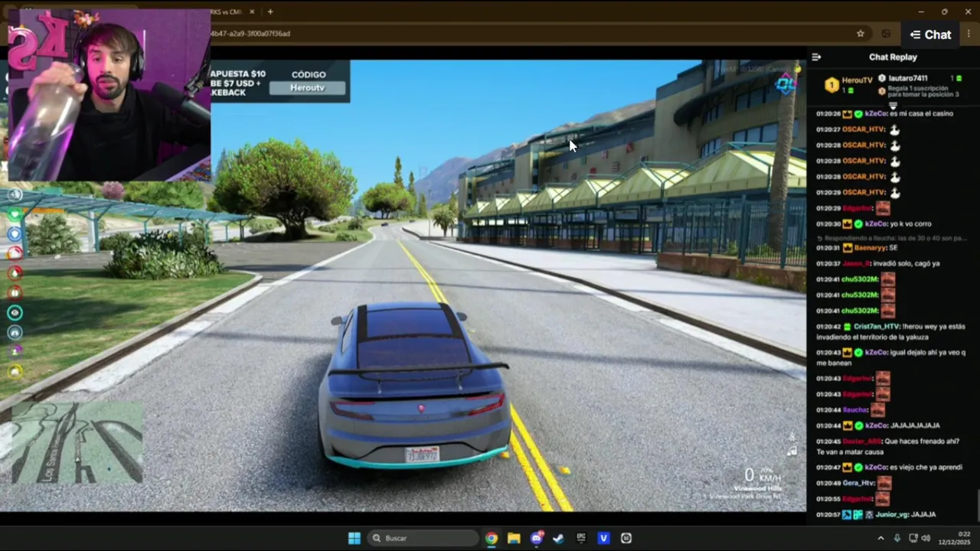Close the current browser tab
Screen dimensions: 980x551
(252, 11)
